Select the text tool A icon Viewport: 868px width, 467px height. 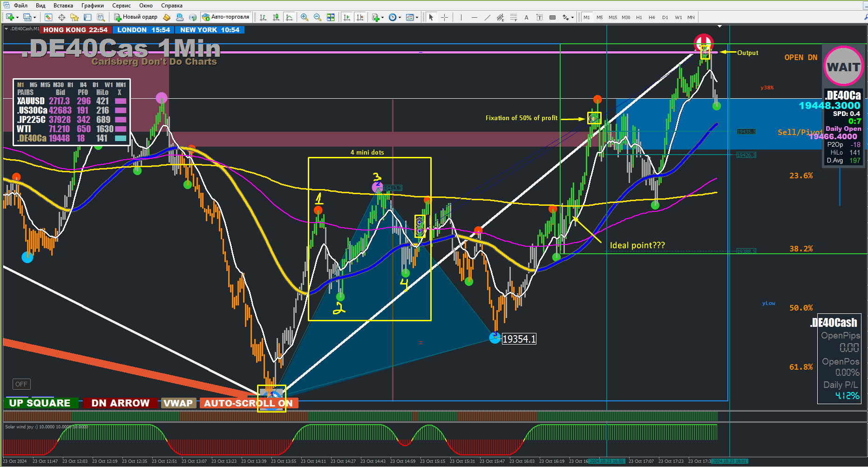click(x=526, y=17)
